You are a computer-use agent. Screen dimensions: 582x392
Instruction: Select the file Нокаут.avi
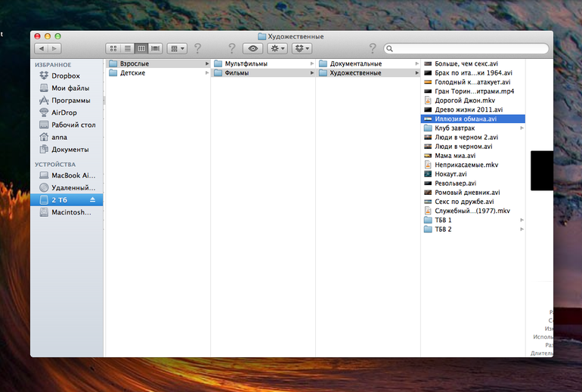(x=450, y=174)
